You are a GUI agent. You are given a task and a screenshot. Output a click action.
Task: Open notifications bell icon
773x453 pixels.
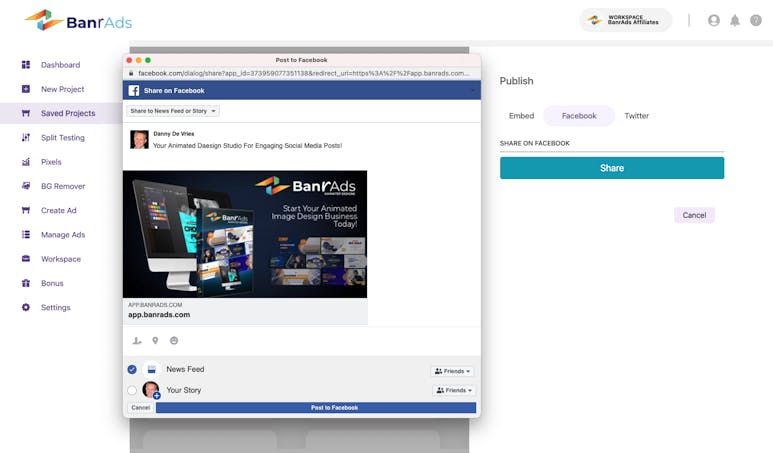735,20
